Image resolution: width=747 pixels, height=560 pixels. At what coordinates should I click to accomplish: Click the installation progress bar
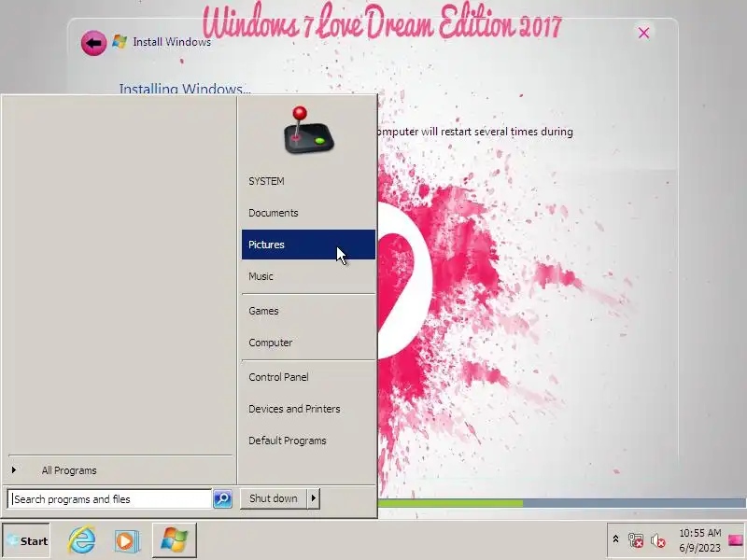pyautogui.click(x=562, y=503)
